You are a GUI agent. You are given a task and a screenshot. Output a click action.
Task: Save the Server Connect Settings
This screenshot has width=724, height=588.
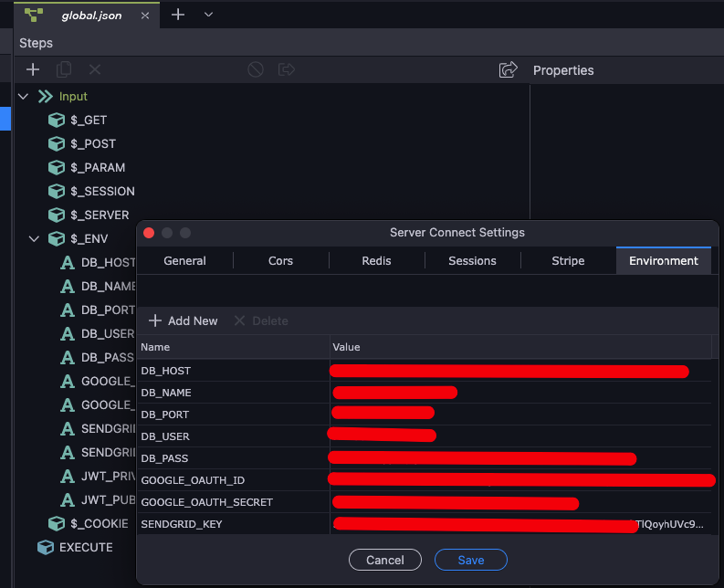tap(471, 560)
